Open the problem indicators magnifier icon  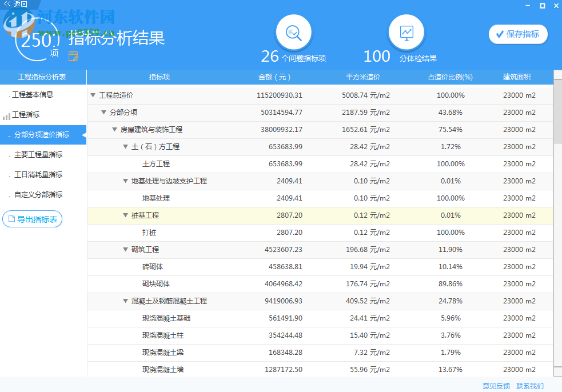tap(293, 33)
